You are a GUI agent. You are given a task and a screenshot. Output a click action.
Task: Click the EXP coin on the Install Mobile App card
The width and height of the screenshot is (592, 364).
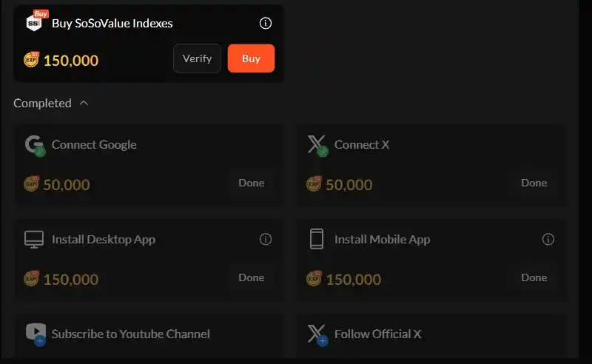(x=314, y=279)
